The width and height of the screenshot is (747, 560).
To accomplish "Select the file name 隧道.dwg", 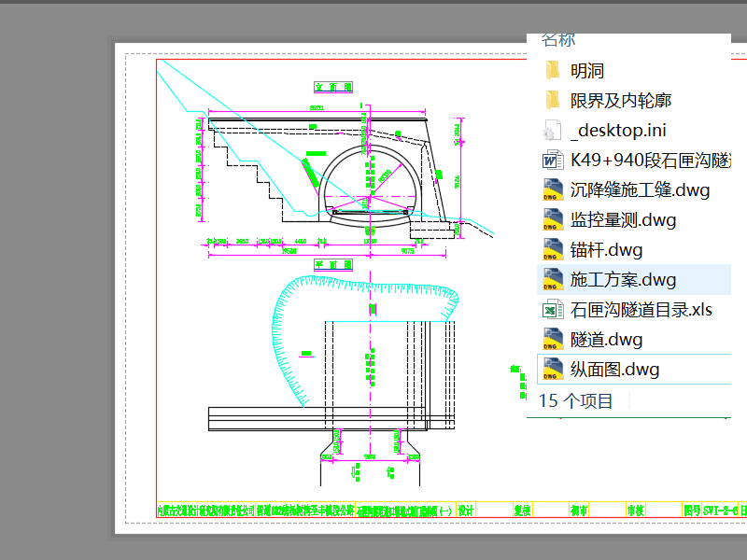I will [x=606, y=340].
